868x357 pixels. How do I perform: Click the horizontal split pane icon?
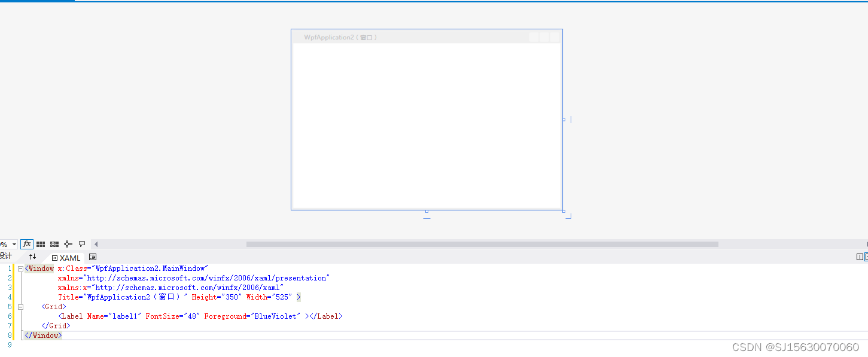coord(866,257)
